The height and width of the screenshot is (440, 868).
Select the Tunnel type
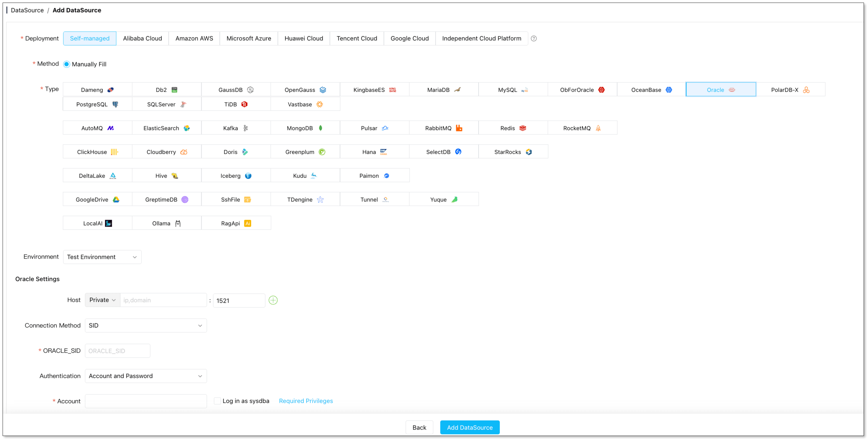(x=375, y=199)
